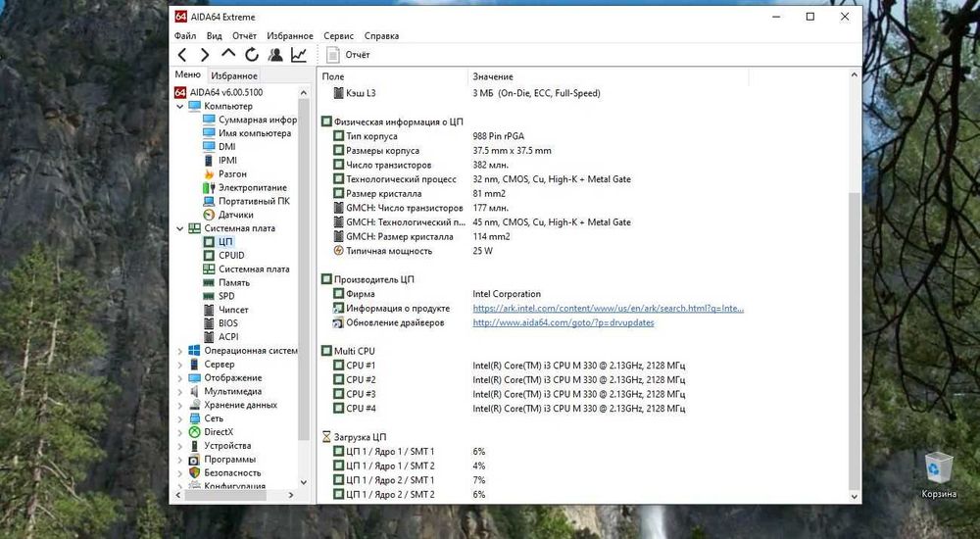
Task: Open the Сервис menu
Action: pos(339,35)
